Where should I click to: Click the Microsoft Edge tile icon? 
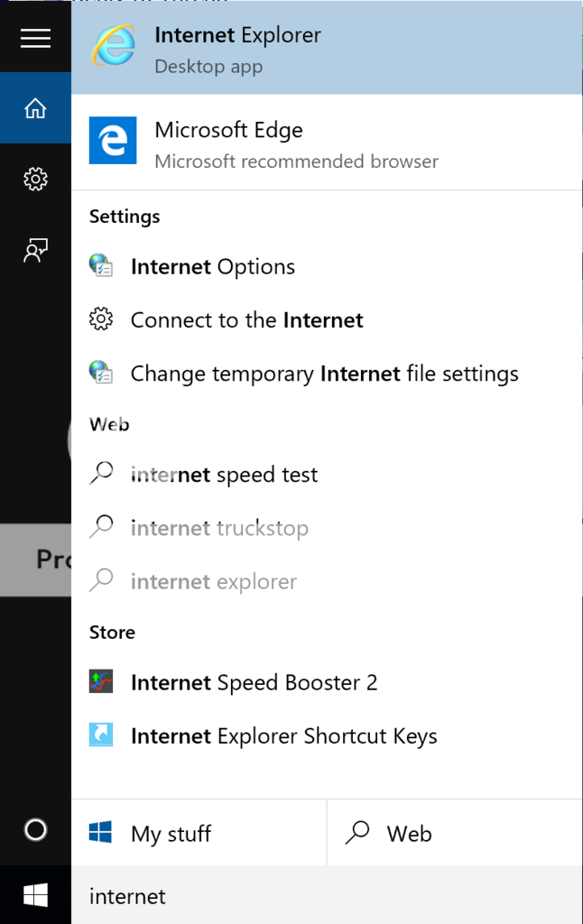pyautogui.click(x=113, y=140)
